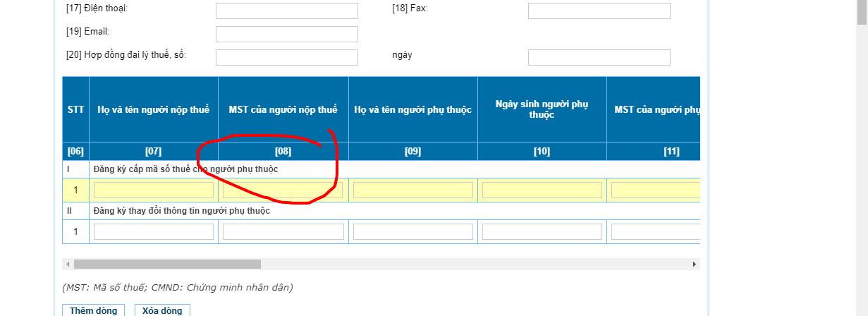Select the Email input field
Image resolution: width=868 pixels, height=316 pixels.
pyautogui.click(x=286, y=34)
